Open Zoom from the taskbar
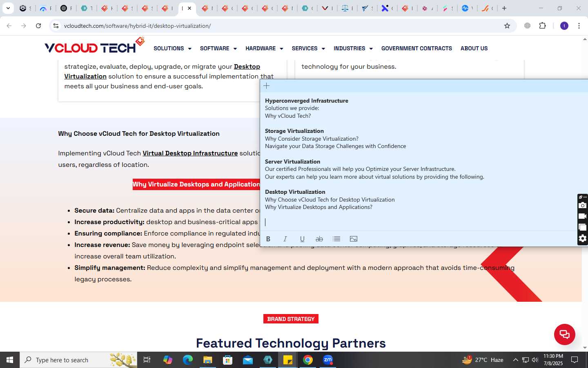Viewport: 588px width, 368px height. 327,360
